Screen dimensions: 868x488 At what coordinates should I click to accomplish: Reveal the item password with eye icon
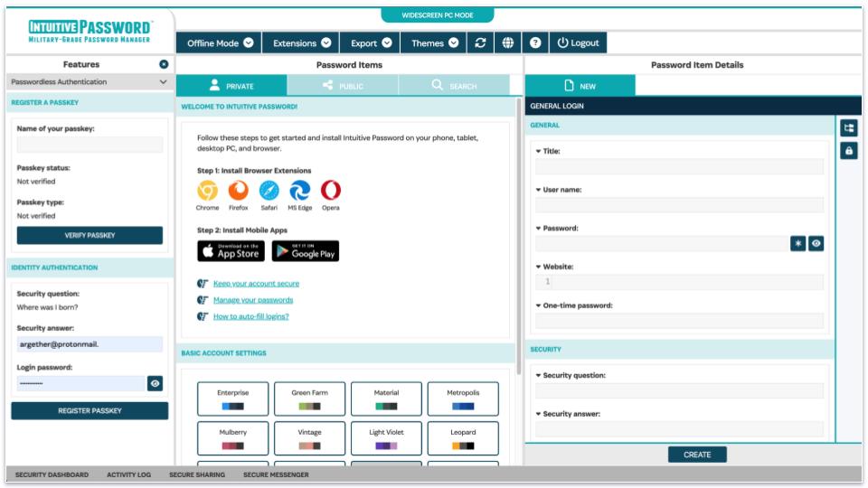click(816, 243)
